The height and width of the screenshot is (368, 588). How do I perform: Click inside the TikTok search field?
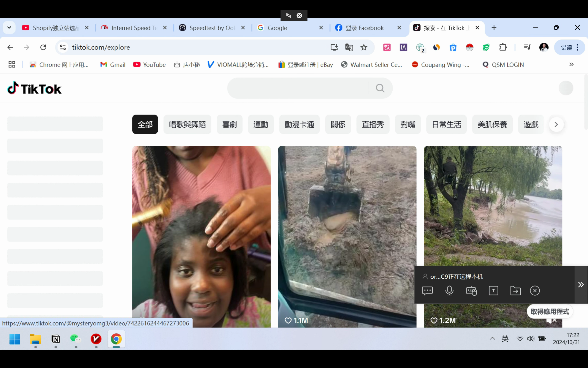[x=298, y=88]
